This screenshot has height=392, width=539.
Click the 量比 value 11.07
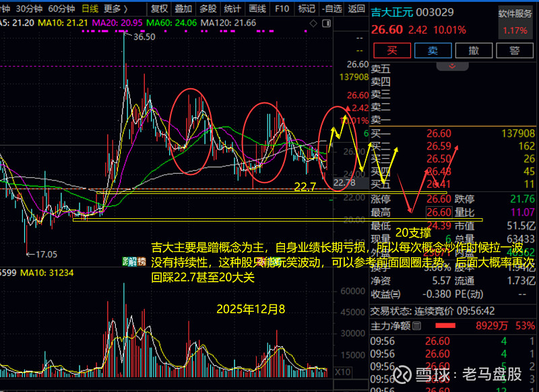tap(523, 212)
